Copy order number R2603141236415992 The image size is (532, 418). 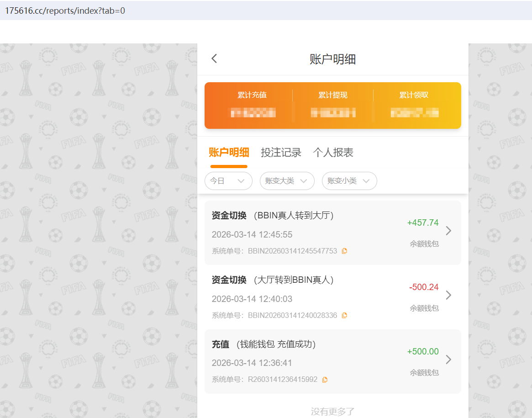[x=325, y=379]
